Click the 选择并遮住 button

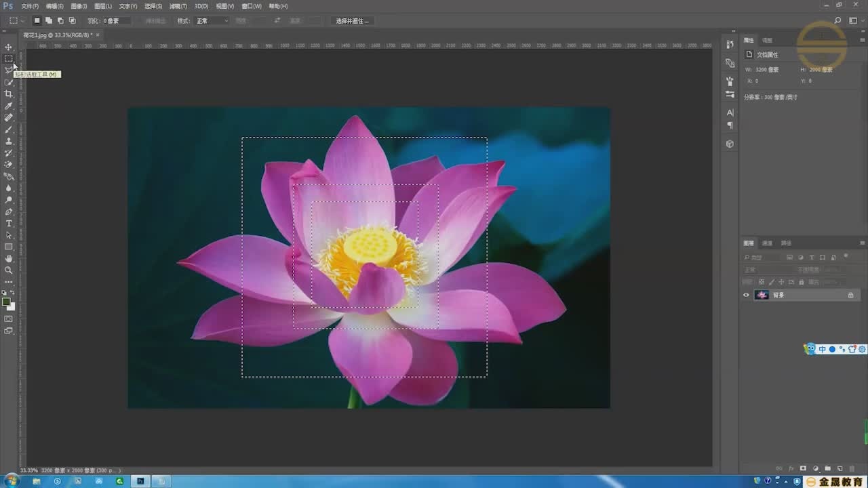(353, 21)
